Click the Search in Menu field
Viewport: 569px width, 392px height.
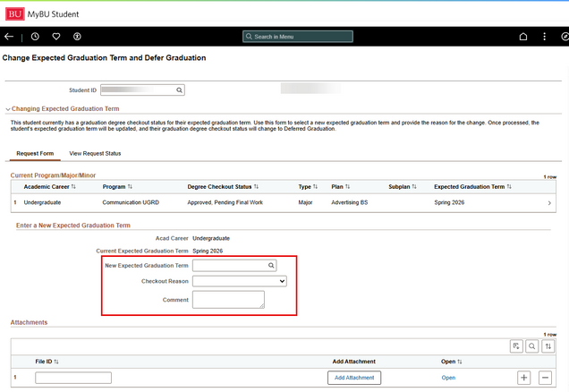point(298,37)
